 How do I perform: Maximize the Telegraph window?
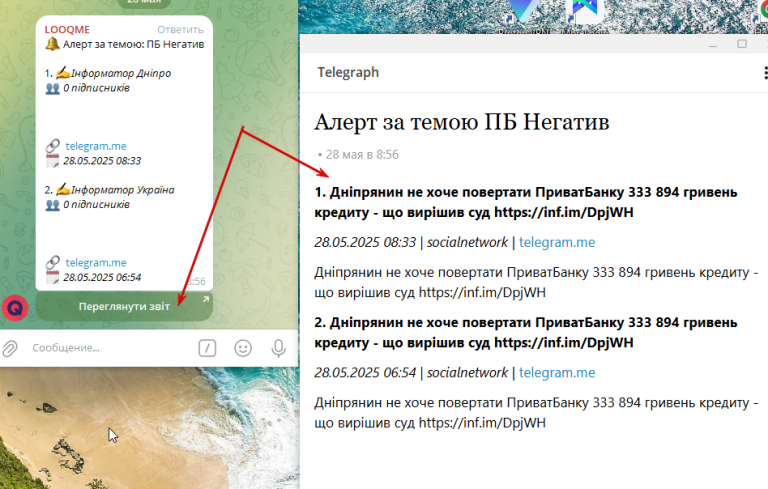coord(742,44)
